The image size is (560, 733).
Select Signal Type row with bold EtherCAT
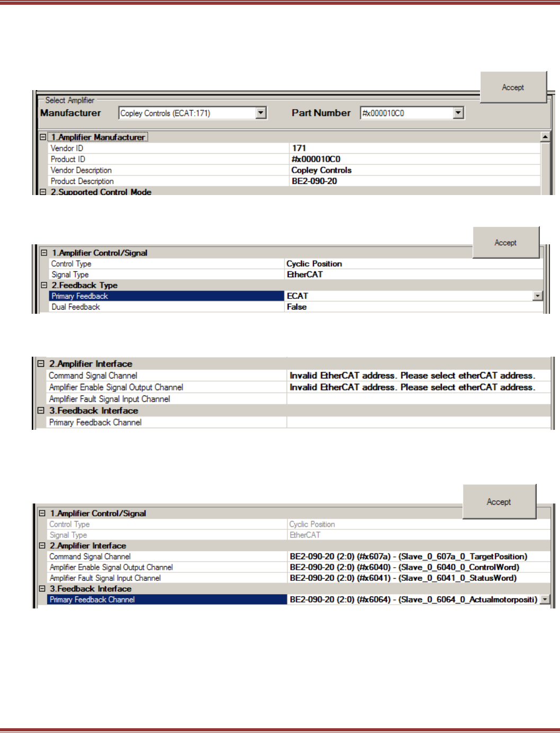[x=296, y=274]
